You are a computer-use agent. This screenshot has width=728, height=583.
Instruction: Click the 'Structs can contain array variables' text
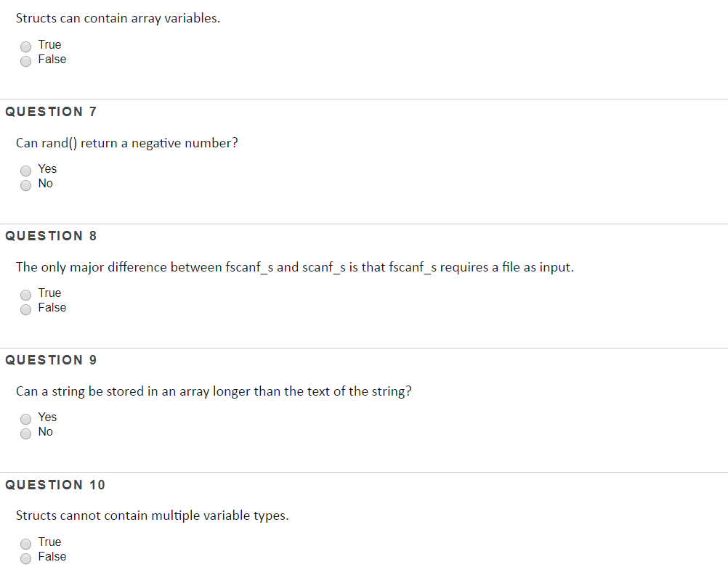point(118,19)
